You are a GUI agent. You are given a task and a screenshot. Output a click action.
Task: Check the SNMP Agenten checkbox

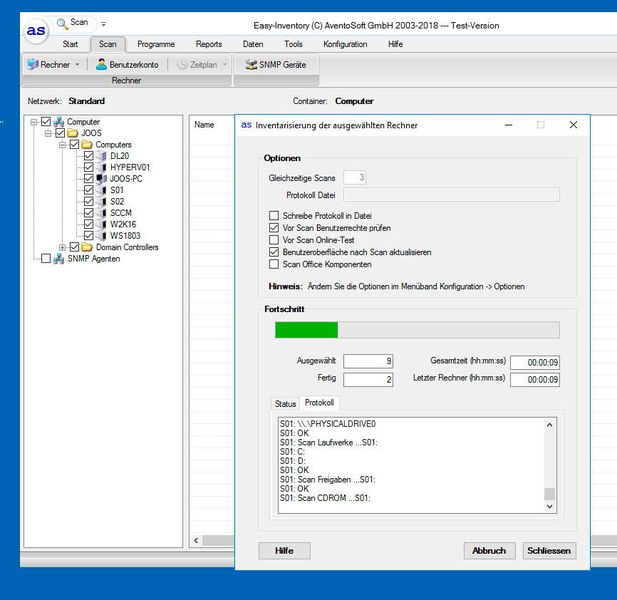(46, 258)
